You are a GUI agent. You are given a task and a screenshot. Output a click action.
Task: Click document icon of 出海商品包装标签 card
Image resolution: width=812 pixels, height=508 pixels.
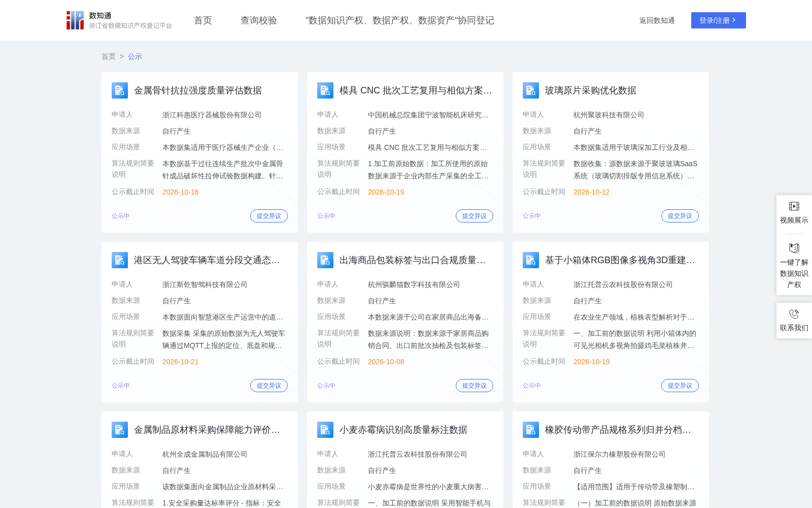(325, 260)
